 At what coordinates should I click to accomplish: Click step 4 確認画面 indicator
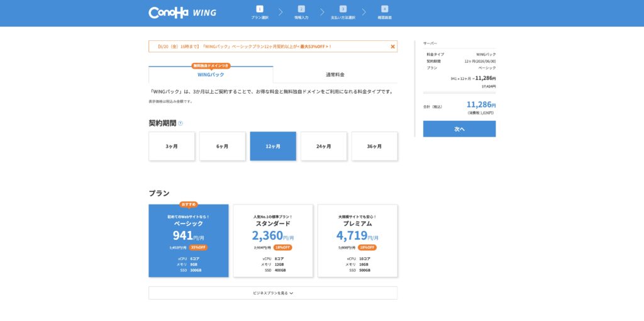tap(384, 13)
